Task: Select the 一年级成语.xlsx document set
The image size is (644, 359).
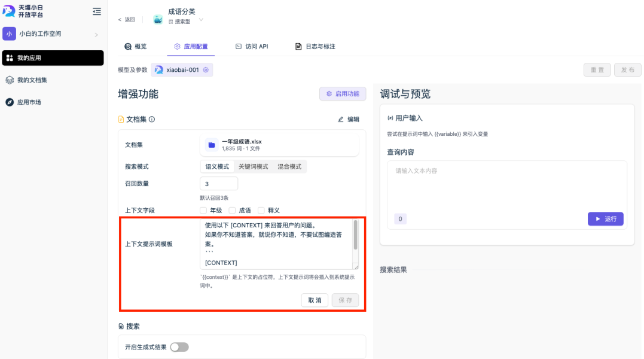Action: click(279, 145)
